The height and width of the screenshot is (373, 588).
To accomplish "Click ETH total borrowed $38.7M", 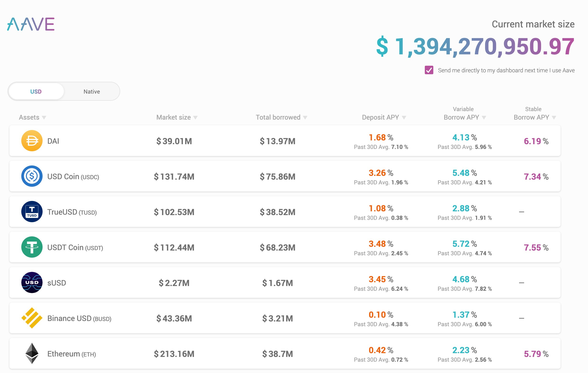I will point(278,354).
